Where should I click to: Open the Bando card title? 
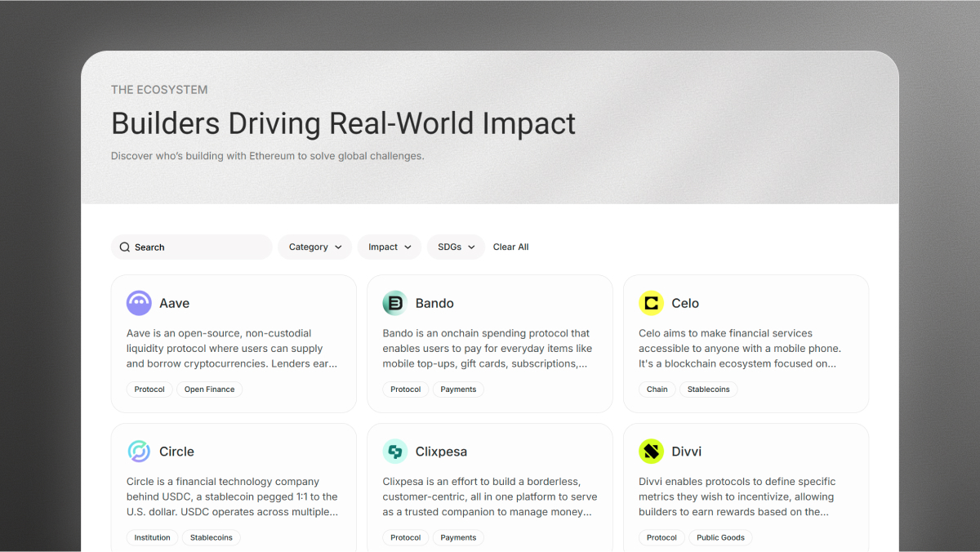(434, 303)
